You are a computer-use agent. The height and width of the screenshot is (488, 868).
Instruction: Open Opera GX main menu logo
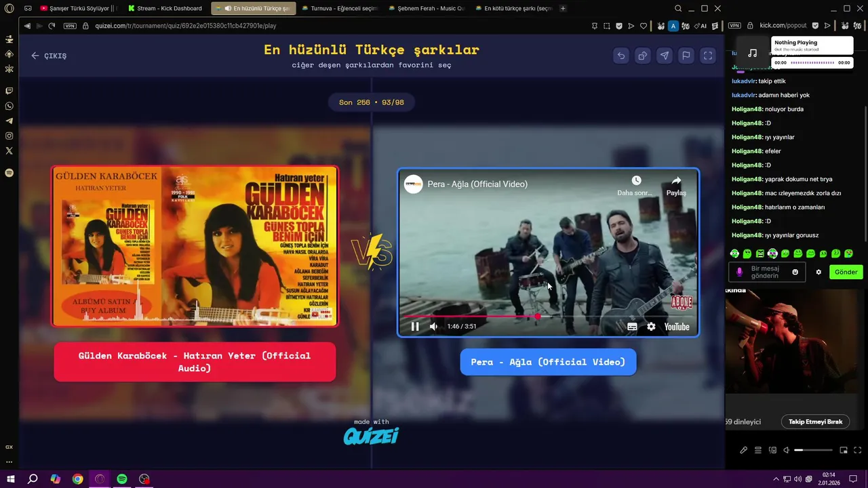coord(9,8)
